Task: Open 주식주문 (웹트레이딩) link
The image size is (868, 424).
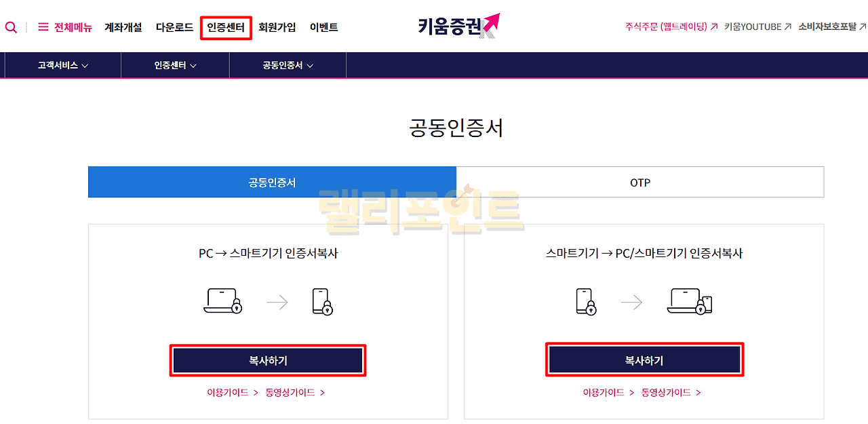Action: (671, 27)
